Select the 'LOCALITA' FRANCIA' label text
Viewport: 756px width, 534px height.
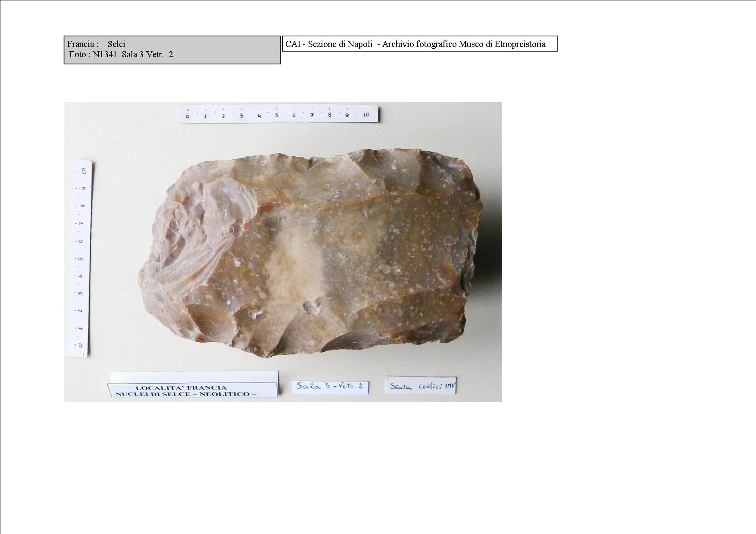point(181,388)
